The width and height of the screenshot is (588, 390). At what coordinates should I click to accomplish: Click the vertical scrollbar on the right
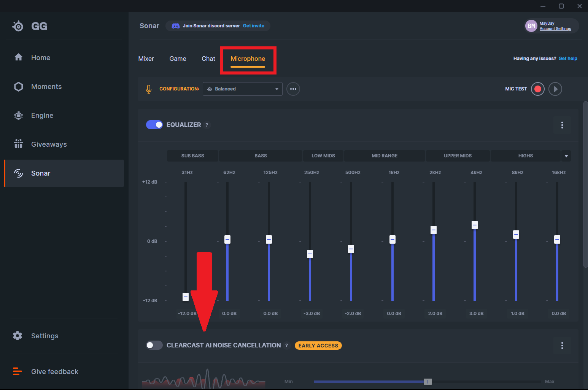tap(586, 184)
